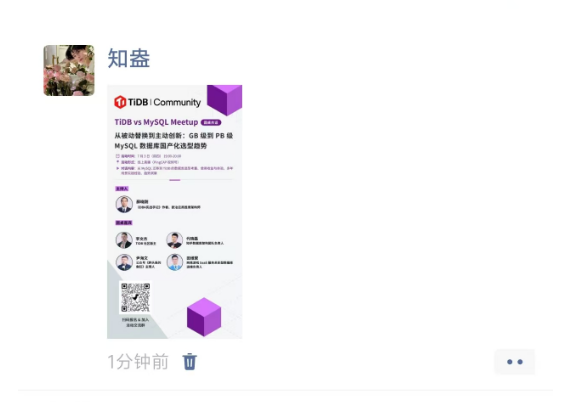Open the flower profile avatar
Image resolution: width=573 pixels, height=402 pixels.
coord(69,71)
